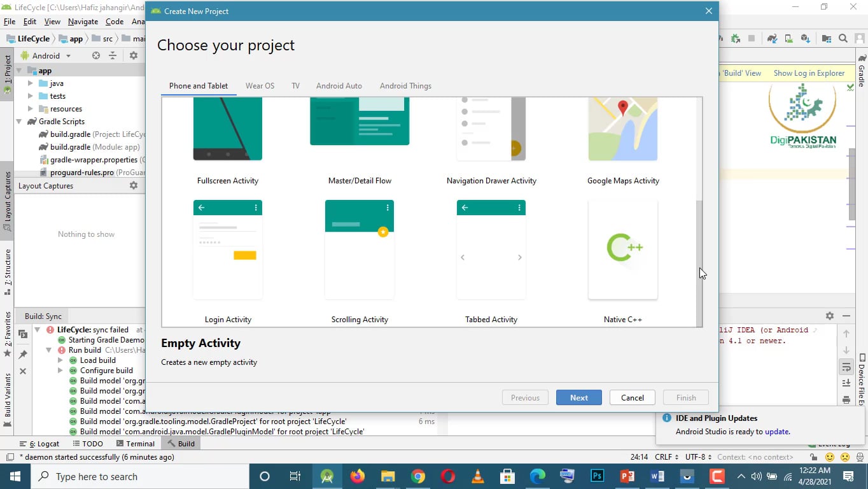Switch to the Wear OS tab
Screen dimensions: 868x489
tap(260, 86)
